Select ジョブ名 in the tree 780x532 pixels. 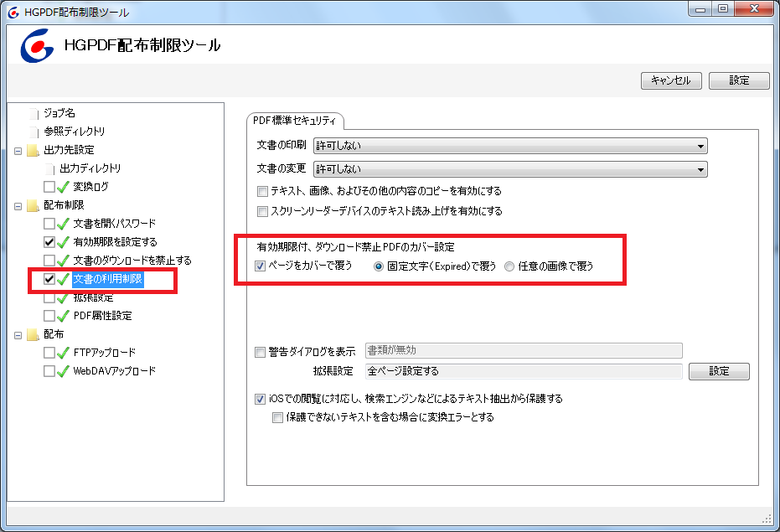(x=59, y=113)
